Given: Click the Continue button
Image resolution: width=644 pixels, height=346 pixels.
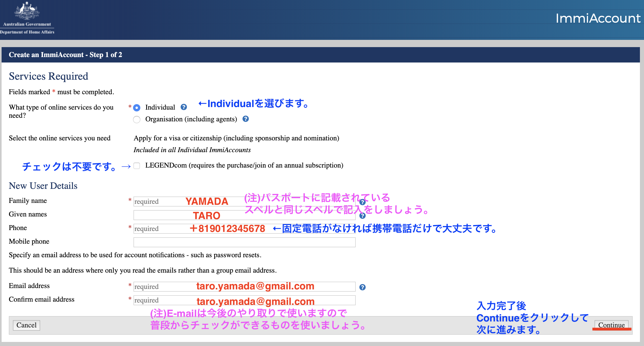Looking at the screenshot, I should (x=612, y=325).
